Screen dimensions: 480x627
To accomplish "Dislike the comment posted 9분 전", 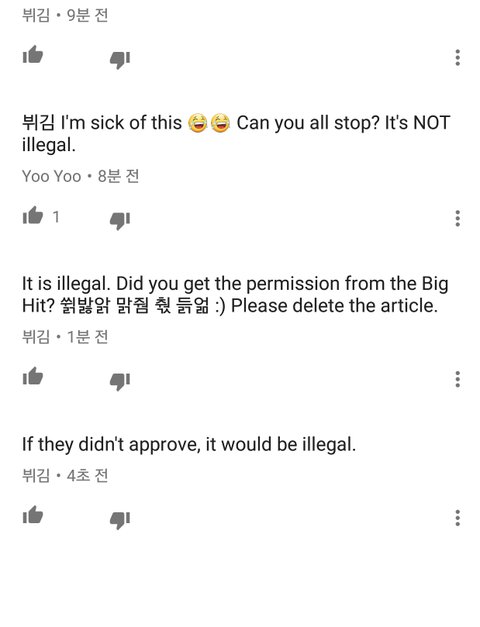I will point(120,60).
